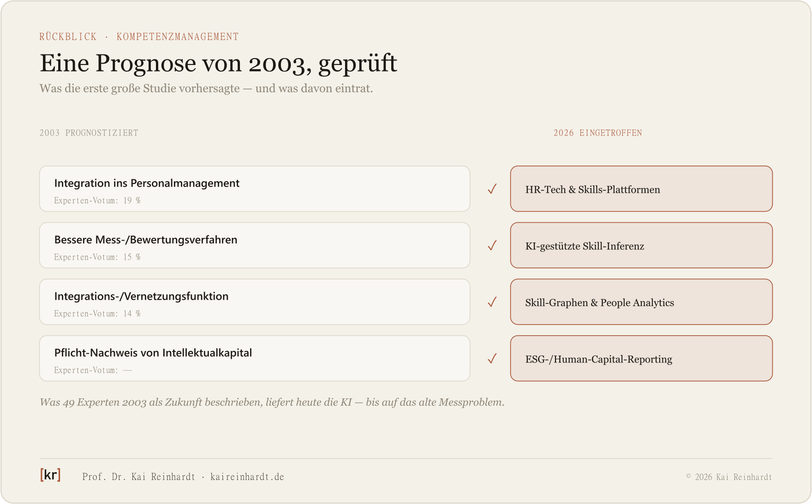Click the kaireinhardt.de footer link
Image resolution: width=812 pixels, height=504 pixels.
(247, 477)
